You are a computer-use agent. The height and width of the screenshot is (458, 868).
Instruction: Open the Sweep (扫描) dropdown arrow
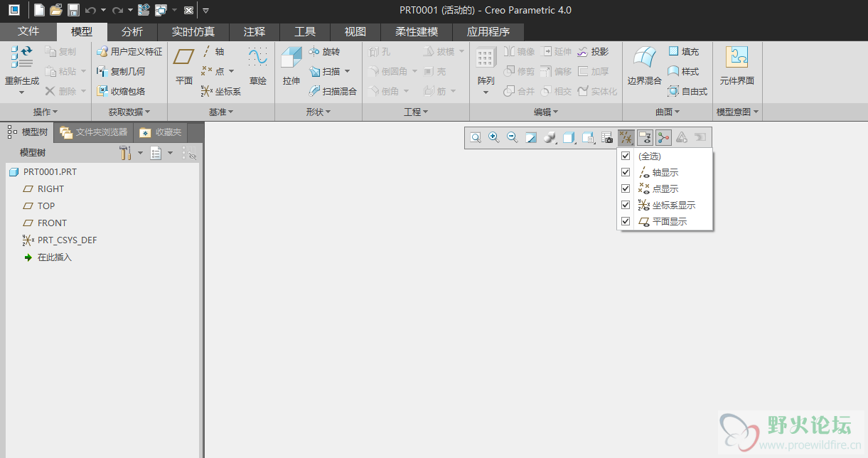347,71
